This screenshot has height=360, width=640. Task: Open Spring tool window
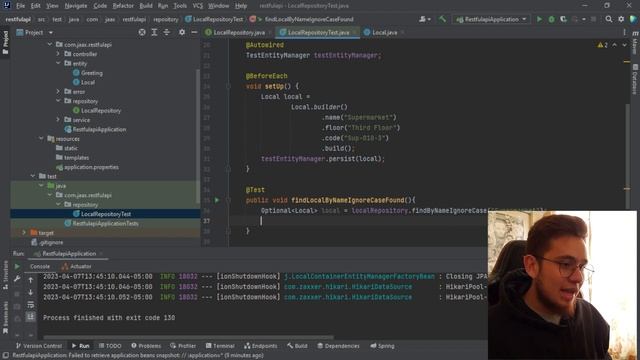point(382,346)
